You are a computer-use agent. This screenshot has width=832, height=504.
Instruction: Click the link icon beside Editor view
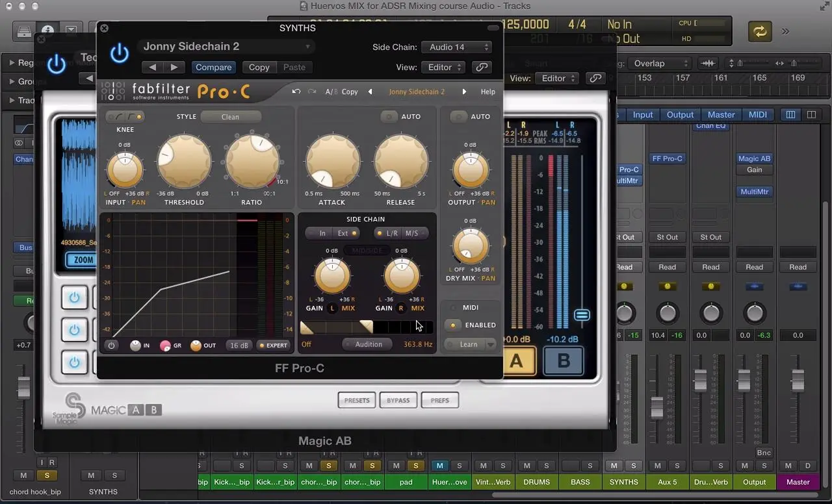482,67
